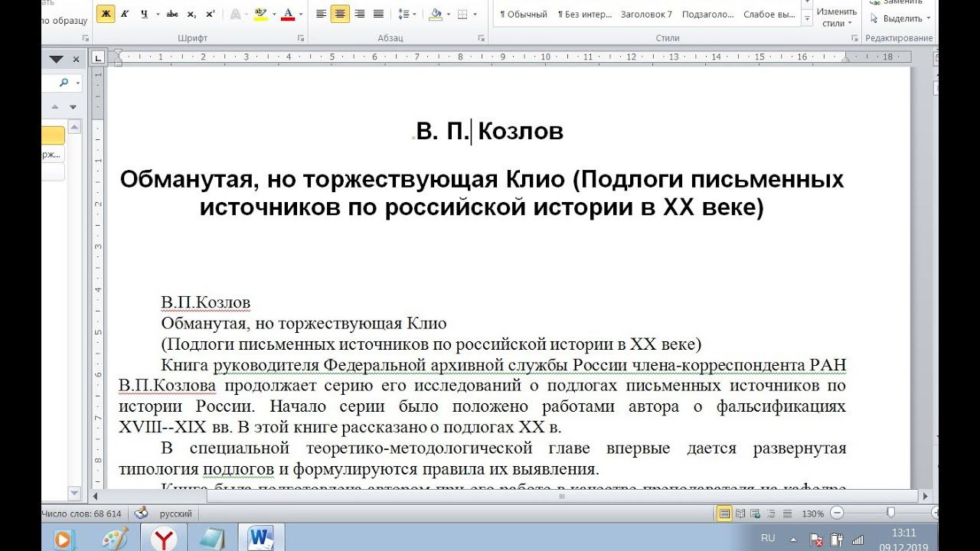The width and height of the screenshot is (980, 551).
Task: Click the ruler tab selector box
Action: (97, 57)
